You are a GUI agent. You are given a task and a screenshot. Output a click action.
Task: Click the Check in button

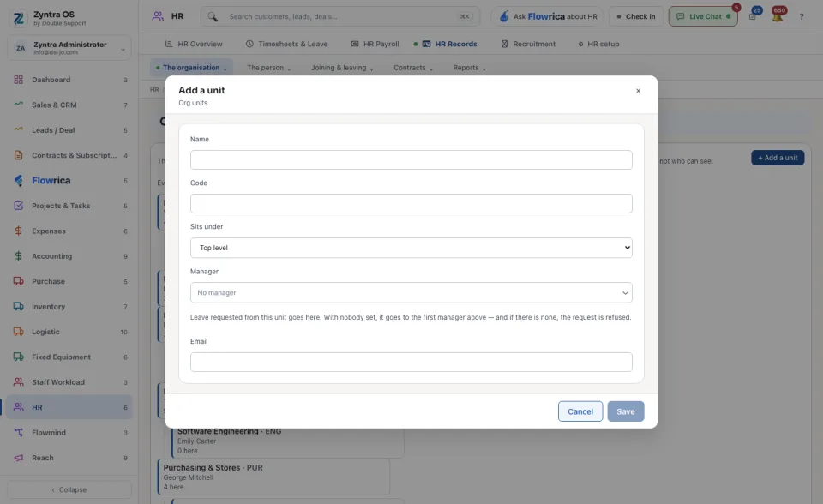tap(636, 17)
